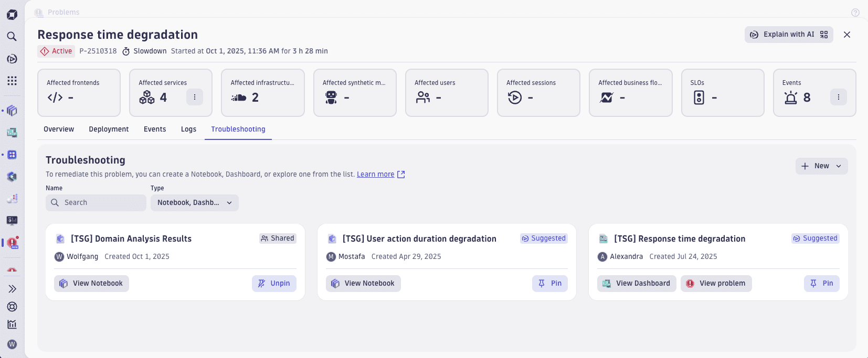Select the Troubleshooting tab
Viewport: 868px width, 358px height.
pyautogui.click(x=238, y=129)
